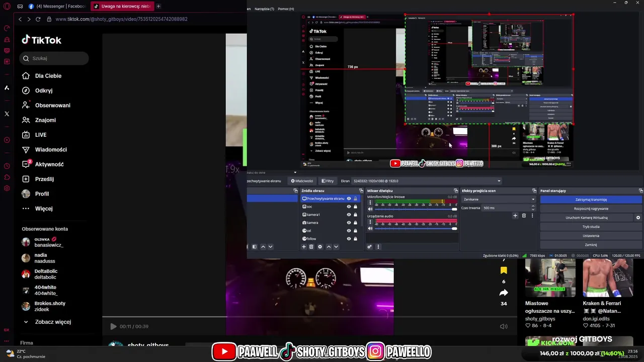Open the Zanikanie transition dropdown
The image size is (644, 362).
499,199
